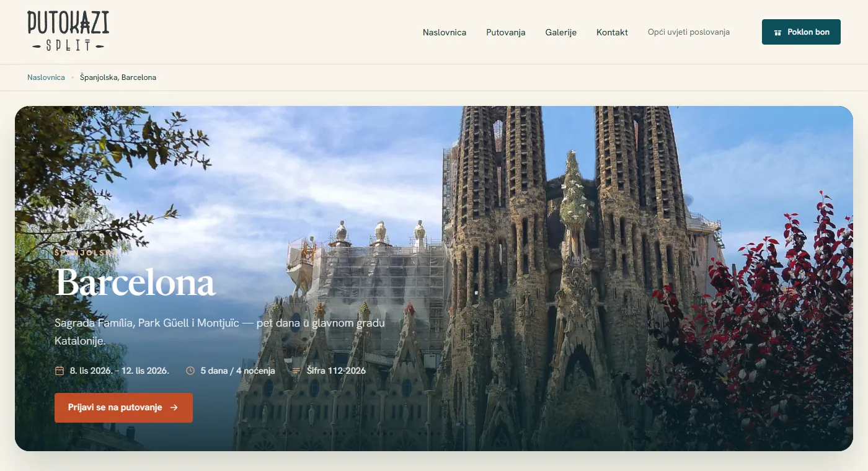Click the Španjolska, Barcelona breadcrumb text
The width and height of the screenshot is (868, 471).
coord(118,77)
